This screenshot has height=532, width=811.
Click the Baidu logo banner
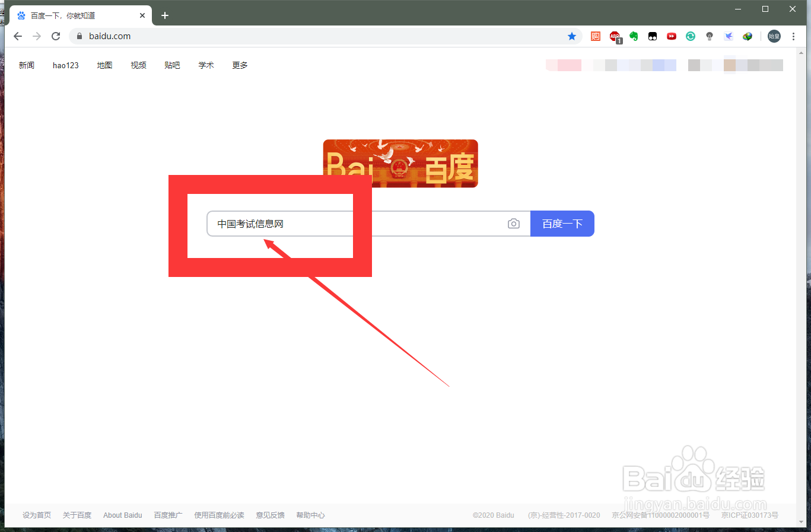[400, 163]
